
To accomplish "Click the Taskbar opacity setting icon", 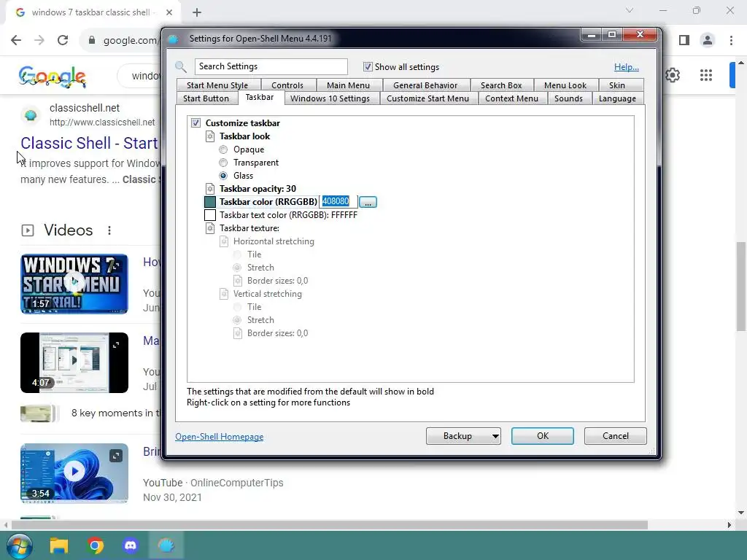I will click(210, 189).
